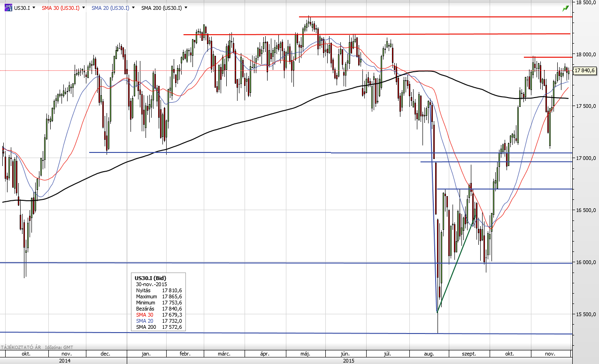599x364 pixels.
Task: Click the black SMA 200 (US30.I) label
Action: pyautogui.click(x=161, y=8)
